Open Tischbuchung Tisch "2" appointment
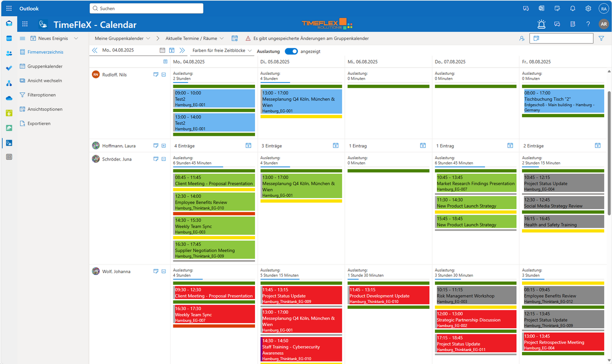612x364 pixels. tap(563, 102)
